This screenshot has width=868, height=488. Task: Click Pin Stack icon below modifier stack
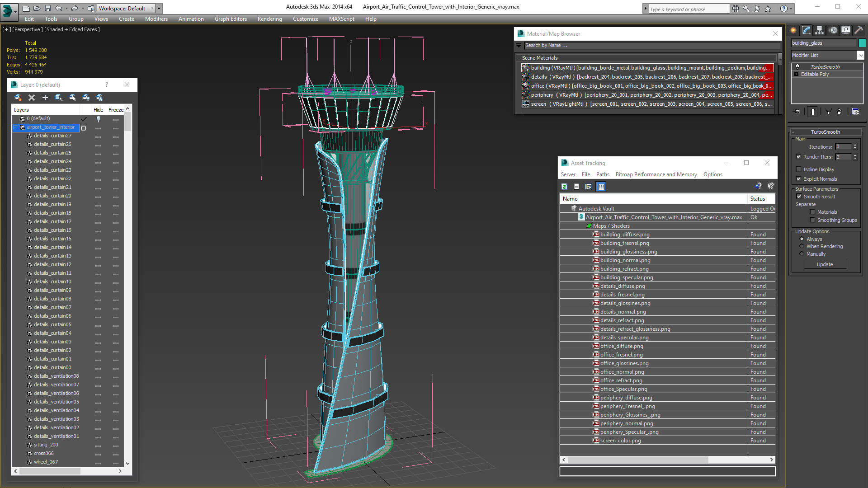point(797,111)
